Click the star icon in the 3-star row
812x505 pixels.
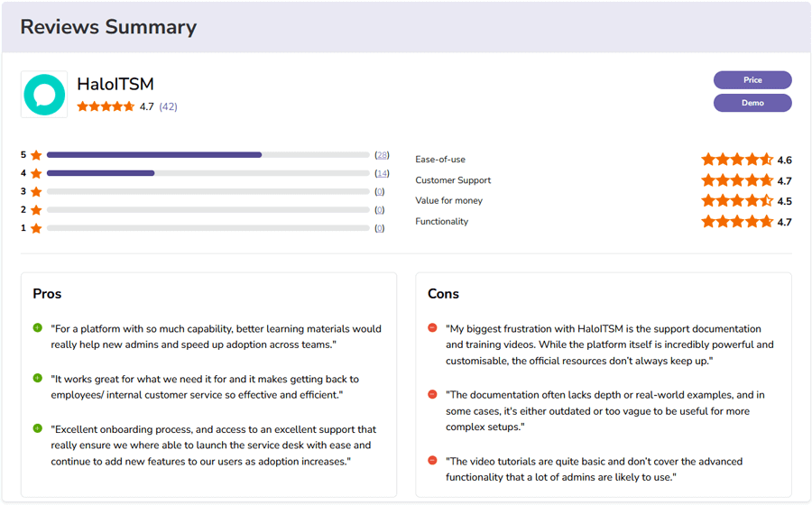pyautogui.click(x=36, y=192)
